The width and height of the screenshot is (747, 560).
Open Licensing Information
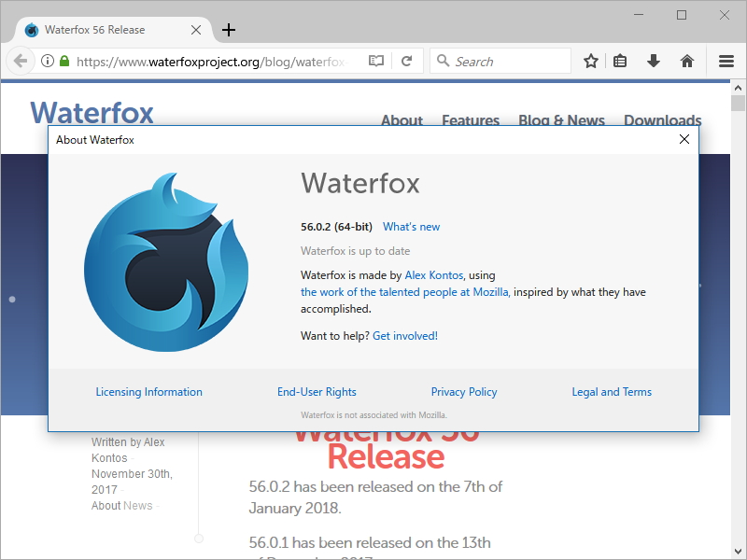[148, 392]
